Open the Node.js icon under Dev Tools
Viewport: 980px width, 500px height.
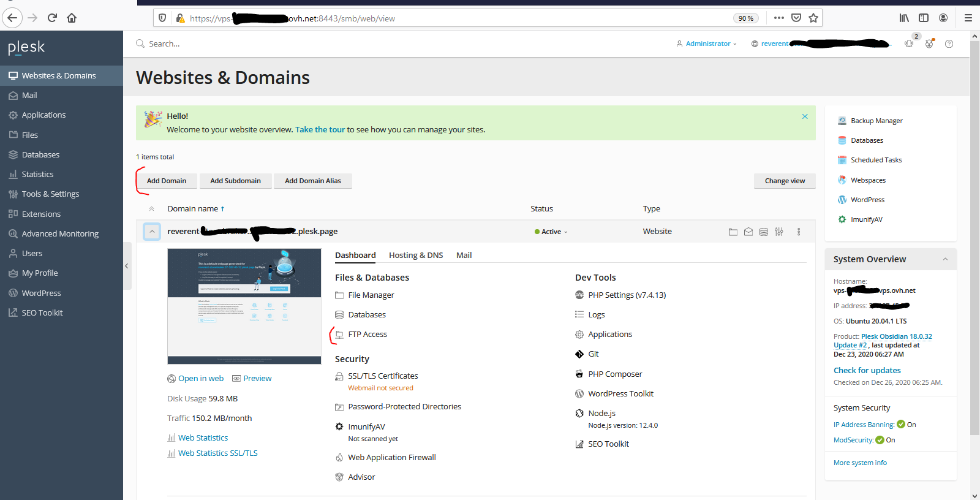(579, 414)
